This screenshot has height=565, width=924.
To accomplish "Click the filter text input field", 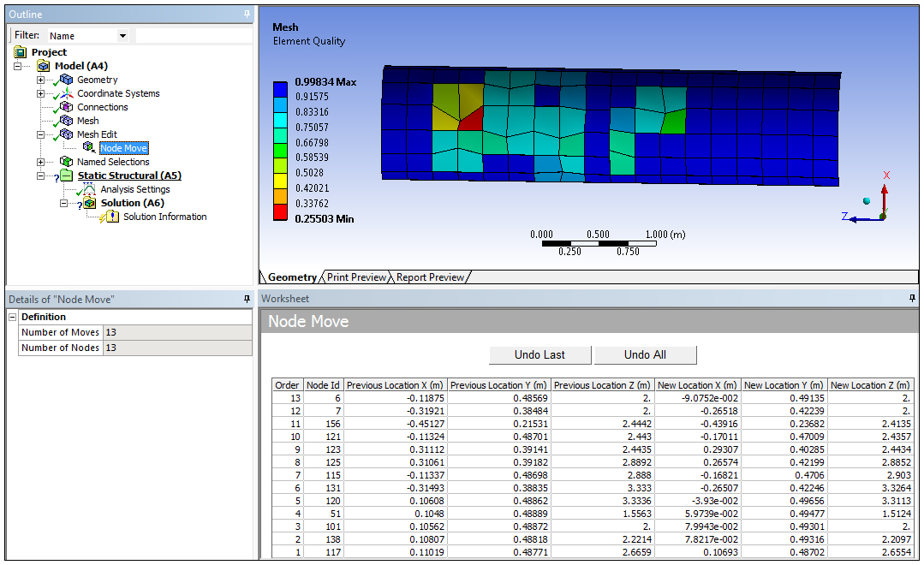I will 193,36.
